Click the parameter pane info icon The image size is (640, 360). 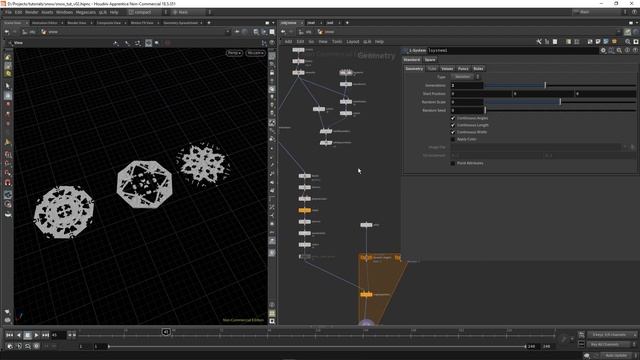(x=627, y=50)
